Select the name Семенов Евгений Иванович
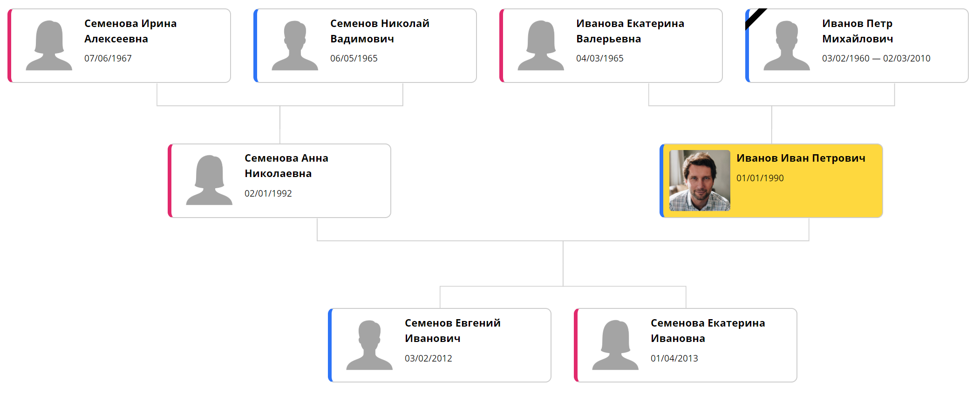 [x=452, y=331]
